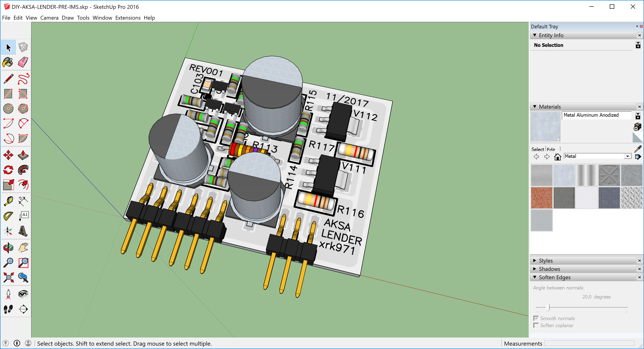Open the Edit menu
The height and width of the screenshot is (349, 644).
coord(18,18)
